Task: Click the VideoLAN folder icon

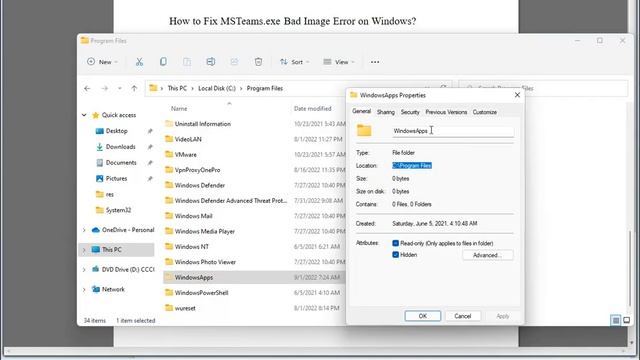Action: pos(169,139)
